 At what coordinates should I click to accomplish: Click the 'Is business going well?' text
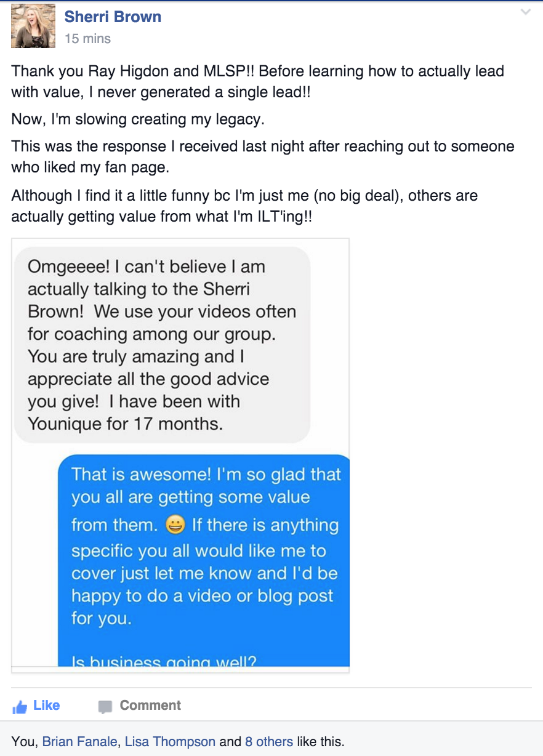164,662
